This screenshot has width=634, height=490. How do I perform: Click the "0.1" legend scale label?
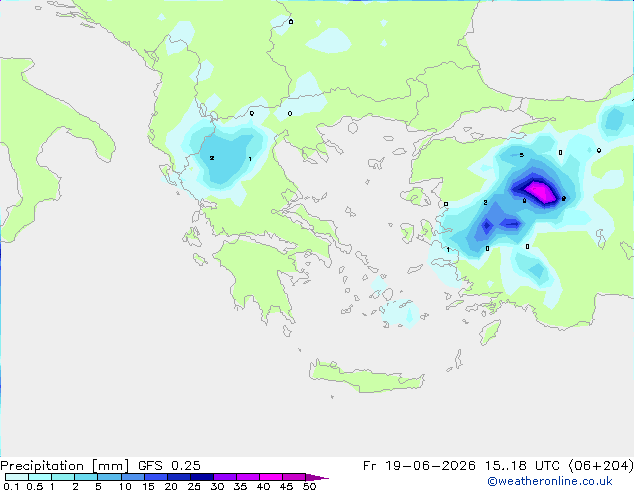[x=11, y=486]
